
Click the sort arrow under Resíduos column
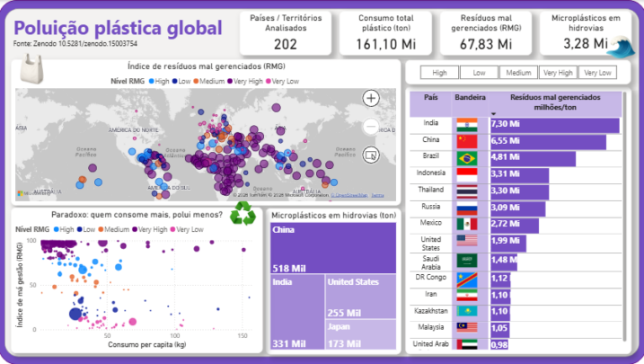pyautogui.click(x=492, y=114)
